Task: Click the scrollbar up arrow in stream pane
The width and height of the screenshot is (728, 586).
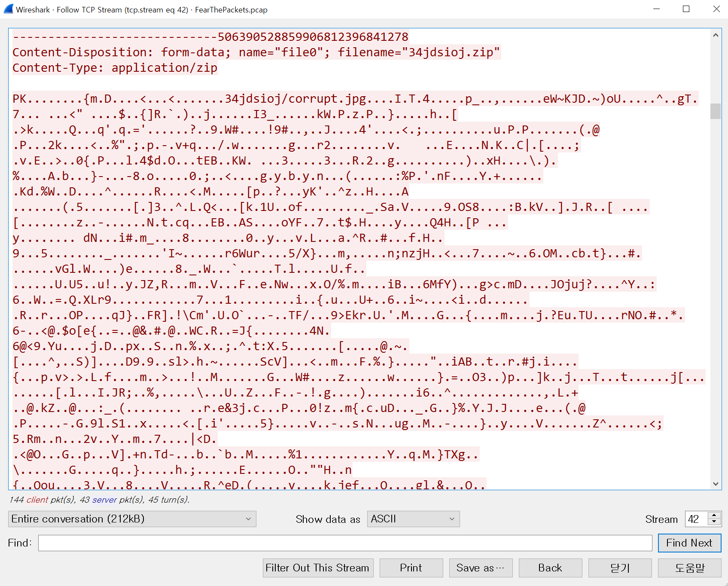Action: click(x=716, y=35)
